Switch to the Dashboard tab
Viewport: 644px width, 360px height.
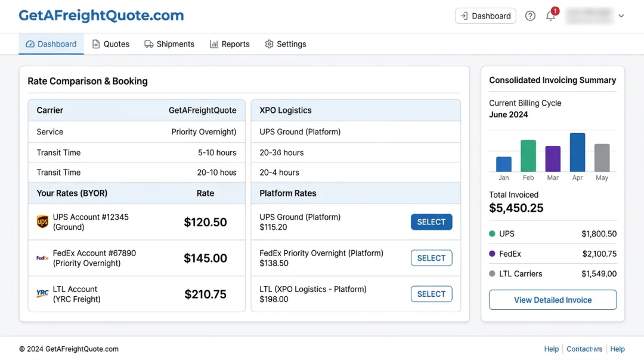[51, 44]
